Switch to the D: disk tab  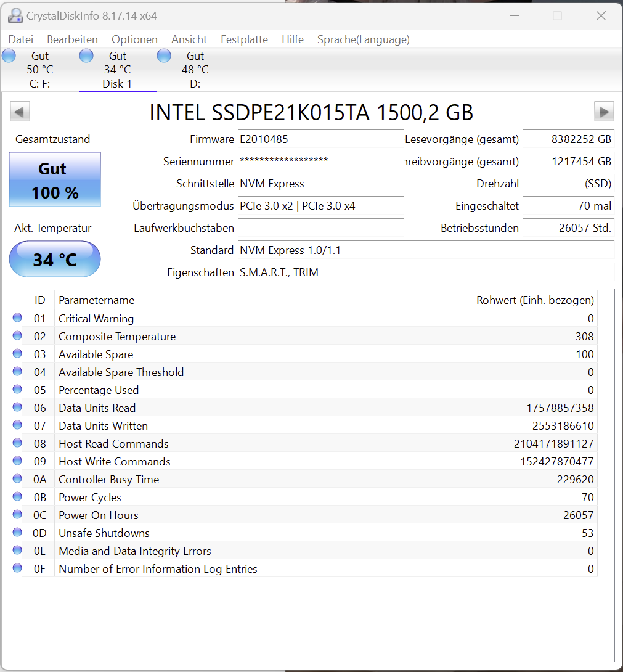tap(195, 70)
